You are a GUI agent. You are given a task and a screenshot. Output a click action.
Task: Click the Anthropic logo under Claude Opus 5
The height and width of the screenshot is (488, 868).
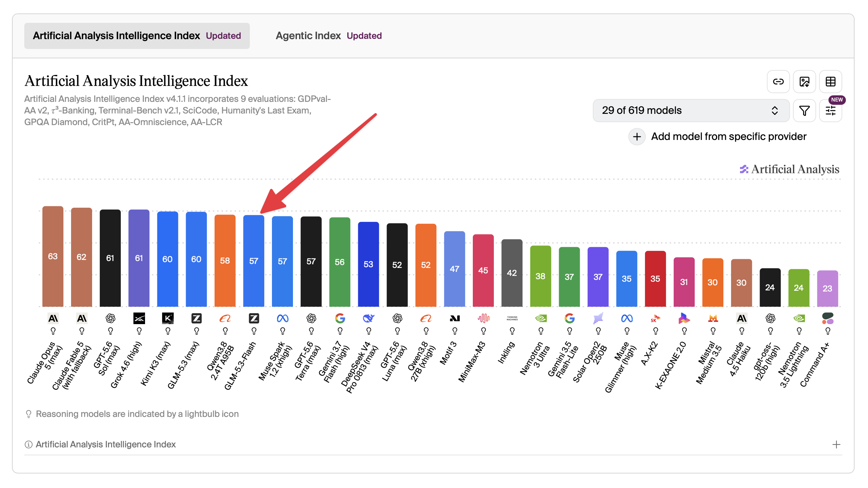pyautogui.click(x=53, y=318)
